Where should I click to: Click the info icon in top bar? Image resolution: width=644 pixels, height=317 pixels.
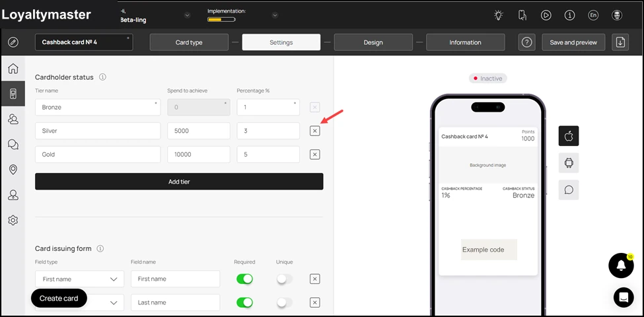click(x=569, y=16)
